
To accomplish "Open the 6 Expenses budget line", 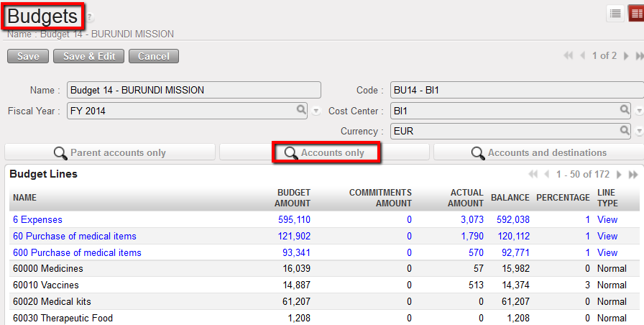I will [x=37, y=219].
